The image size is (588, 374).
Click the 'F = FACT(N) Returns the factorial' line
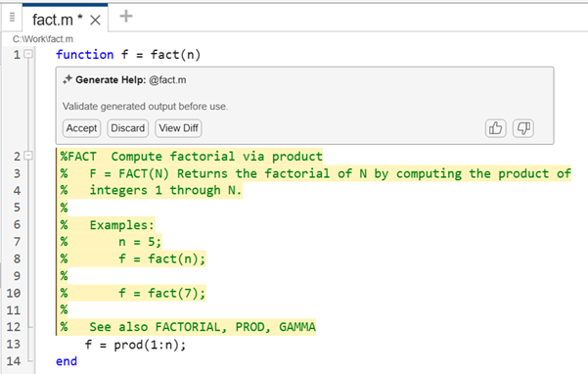coord(315,173)
